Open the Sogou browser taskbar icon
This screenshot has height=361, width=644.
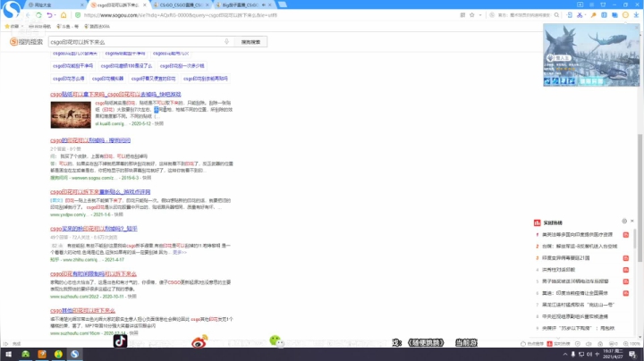point(74,354)
